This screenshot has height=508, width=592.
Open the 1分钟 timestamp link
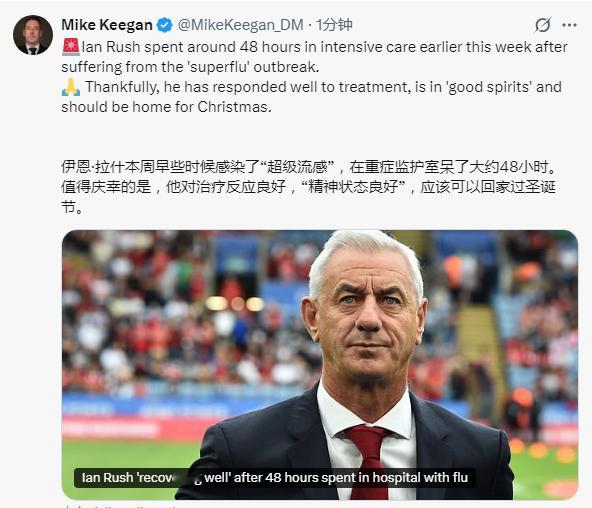pos(334,25)
